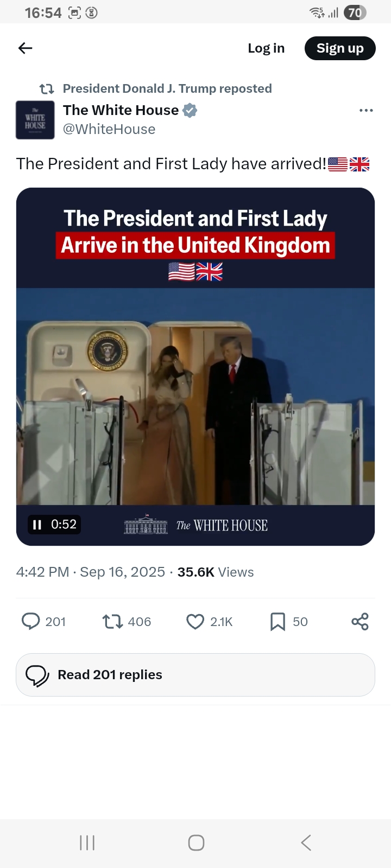This screenshot has width=391, height=868.
Task: Tap the Android system back chevron
Action: (306, 843)
